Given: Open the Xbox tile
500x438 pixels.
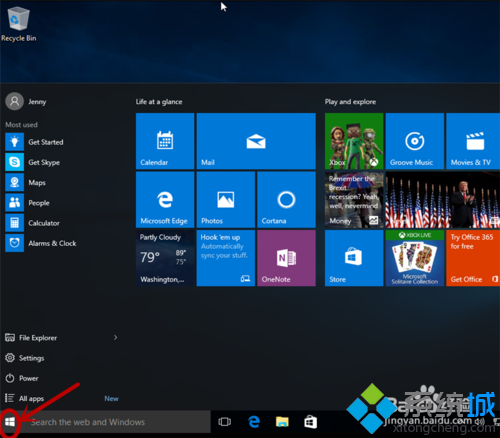Looking at the screenshot, I should pyautogui.click(x=354, y=141).
